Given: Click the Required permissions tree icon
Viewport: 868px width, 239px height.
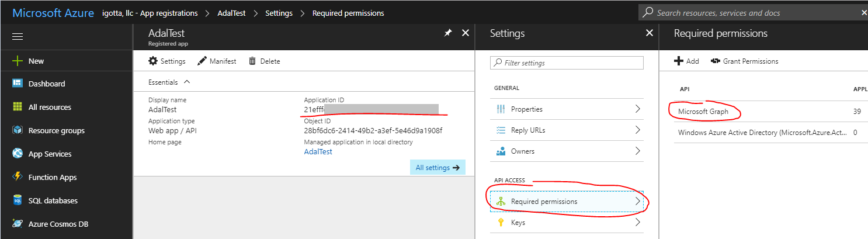Looking at the screenshot, I should click(500, 202).
